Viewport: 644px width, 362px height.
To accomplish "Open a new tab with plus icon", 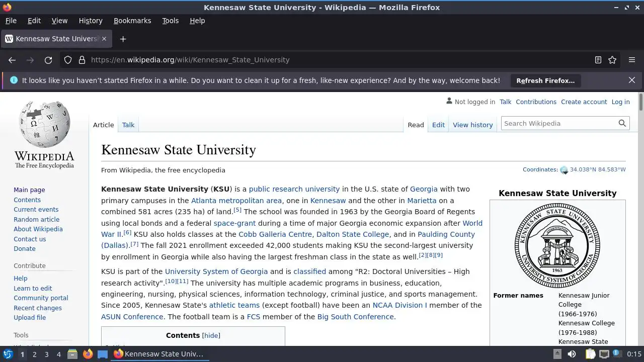I will pos(123,39).
